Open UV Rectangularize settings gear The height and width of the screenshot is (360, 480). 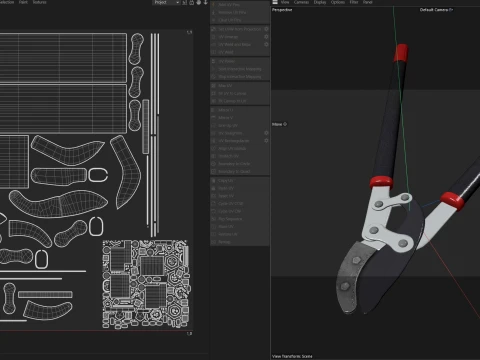(266, 141)
